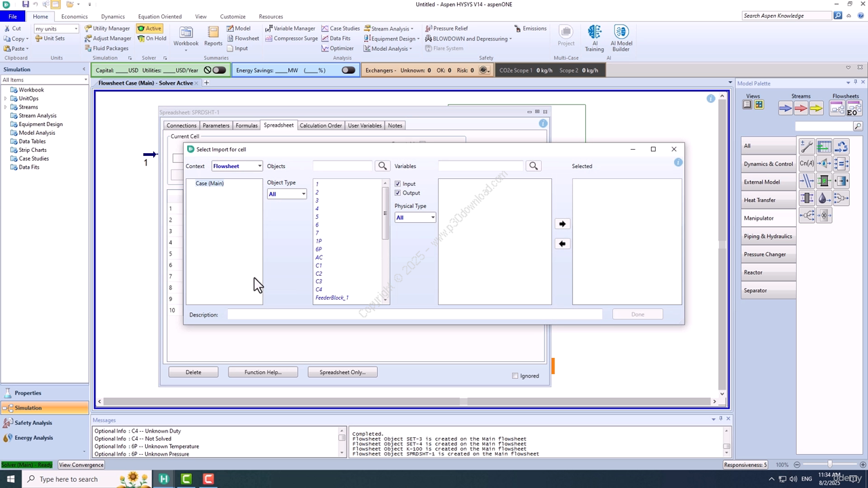Select the Adjust wrench tool in palette
The height and width of the screenshot is (488, 868).
point(807,146)
